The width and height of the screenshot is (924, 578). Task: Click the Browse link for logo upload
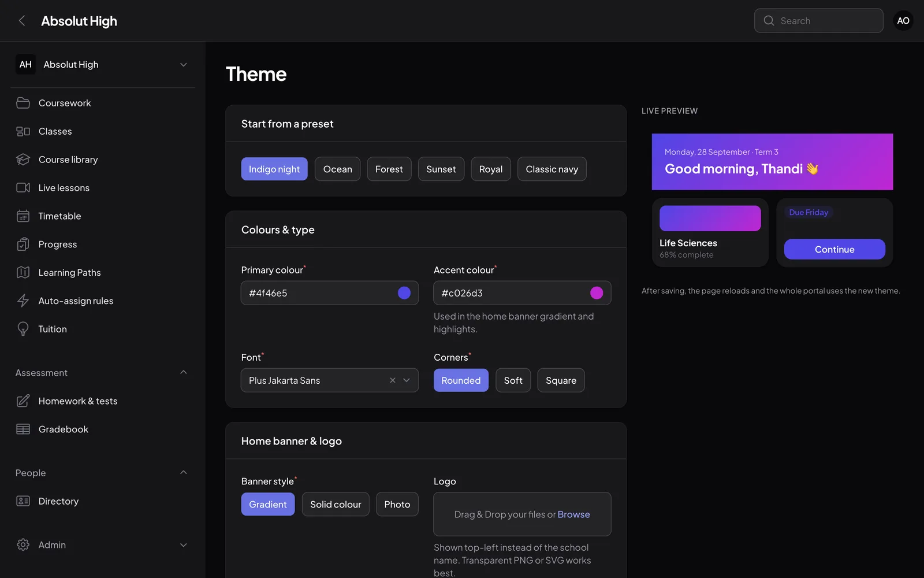coord(573,514)
